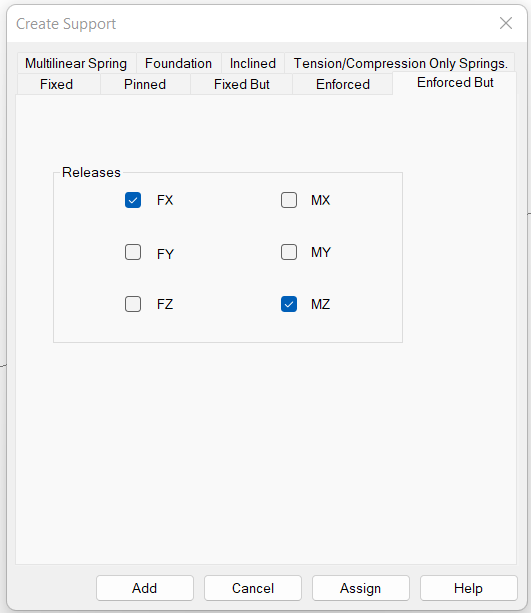
Task: Click the Add button
Action: click(145, 588)
